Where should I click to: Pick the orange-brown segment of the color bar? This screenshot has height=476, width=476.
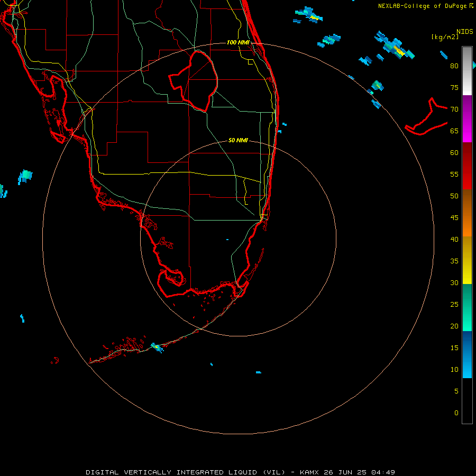click(467, 213)
